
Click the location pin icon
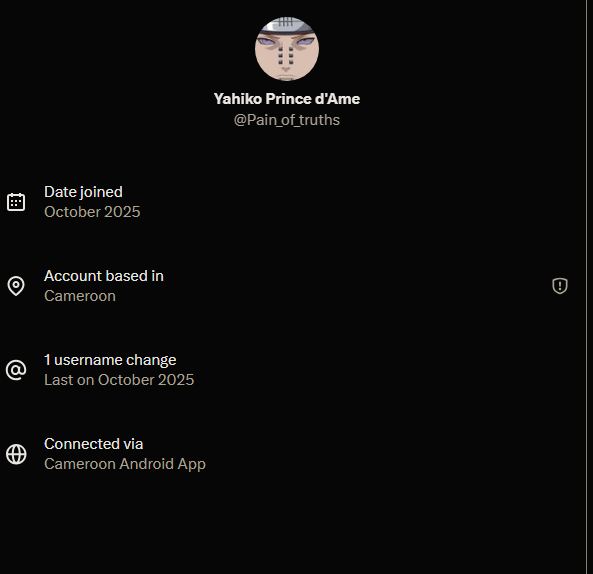(16, 286)
